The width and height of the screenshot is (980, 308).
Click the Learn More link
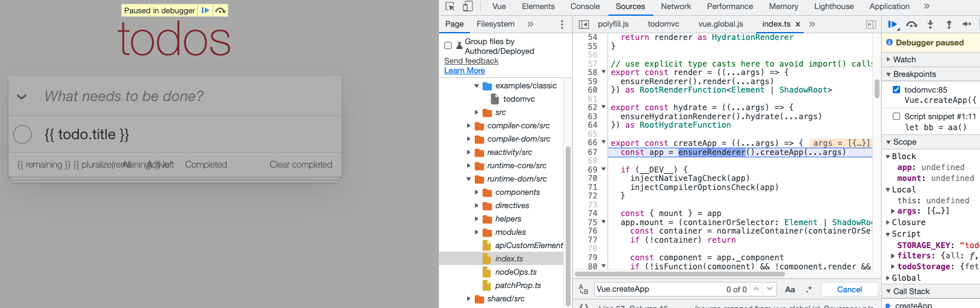point(465,71)
